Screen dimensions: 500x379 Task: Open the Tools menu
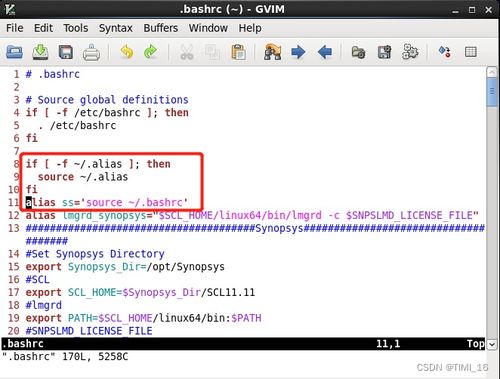(x=76, y=28)
